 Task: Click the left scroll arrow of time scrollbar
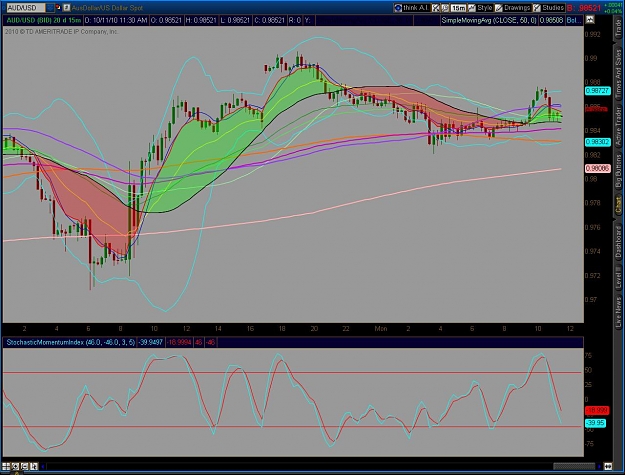[x=43, y=466]
